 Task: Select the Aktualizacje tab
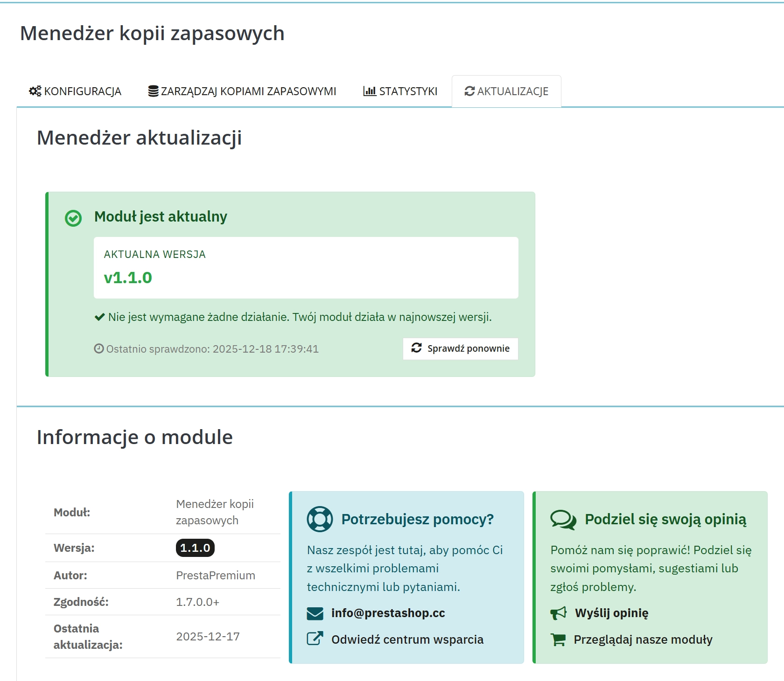pyautogui.click(x=506, y=90)
